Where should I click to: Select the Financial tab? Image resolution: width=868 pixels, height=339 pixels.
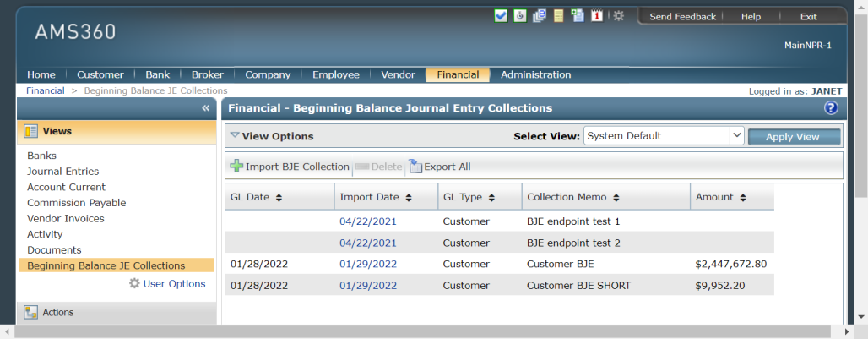click(458, 74)
